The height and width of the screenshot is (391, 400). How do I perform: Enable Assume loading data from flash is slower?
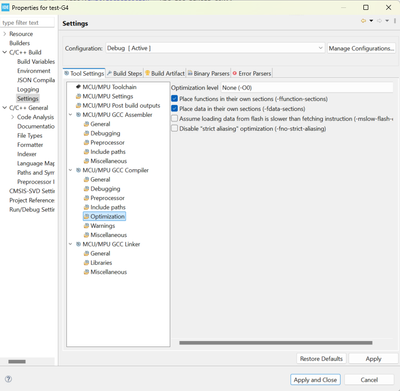(x=174, y=119)
